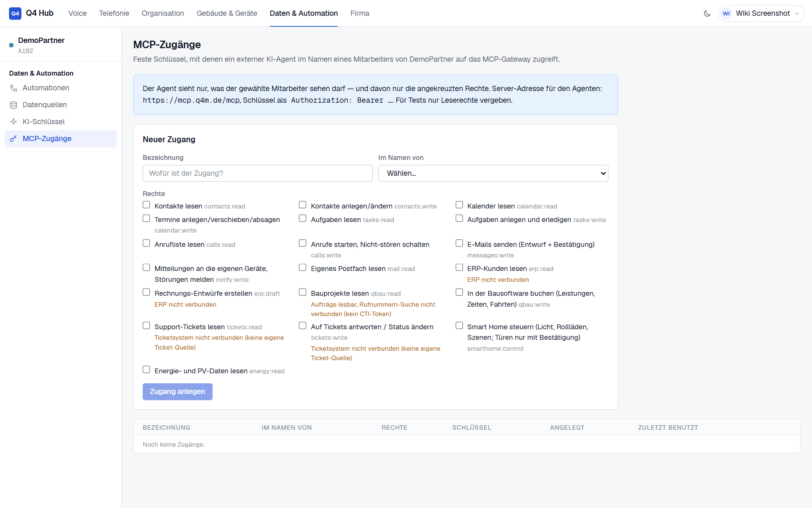Click the Automationen sidebar icon
This screenshot has height=508, width=812.
(14, 88)
